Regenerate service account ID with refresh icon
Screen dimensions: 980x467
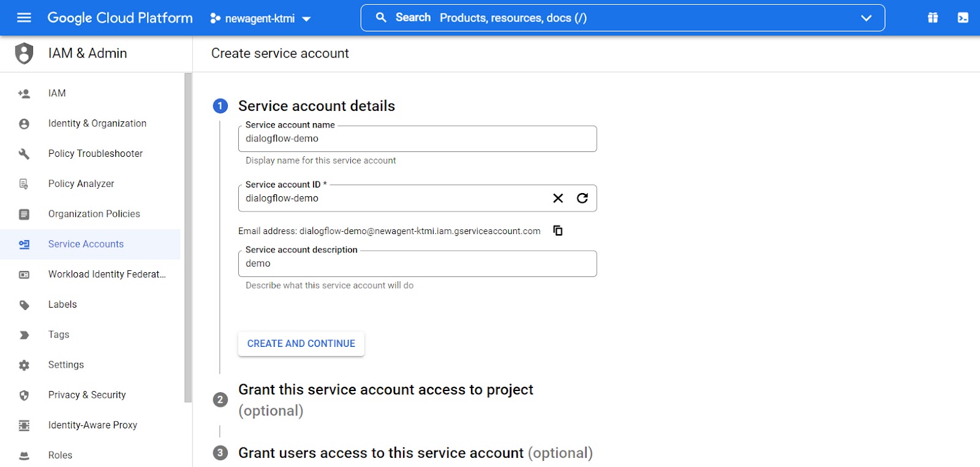point(582,198)
